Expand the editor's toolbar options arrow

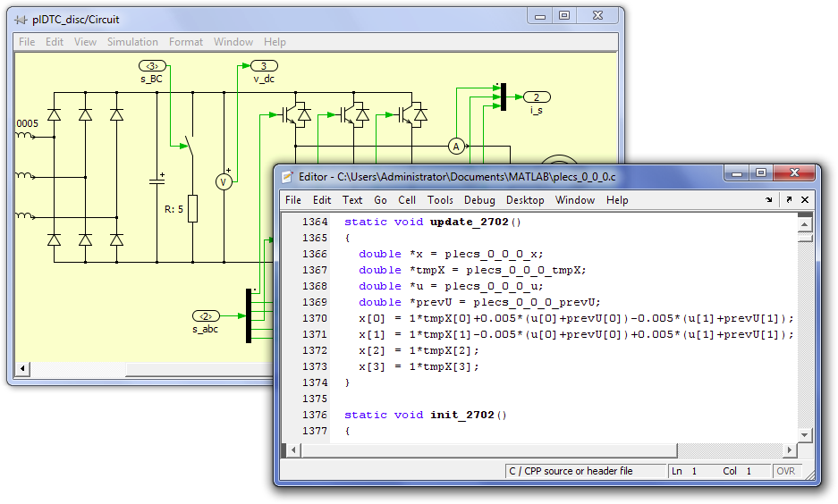pos(769,200)
